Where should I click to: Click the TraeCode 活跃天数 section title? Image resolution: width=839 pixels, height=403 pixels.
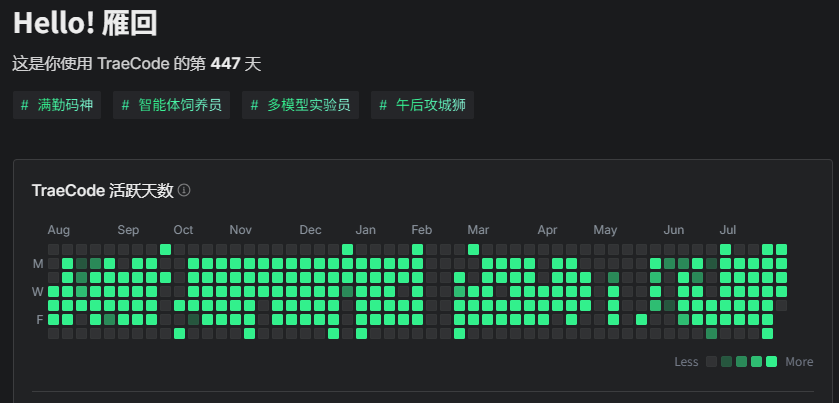point(103,191)
